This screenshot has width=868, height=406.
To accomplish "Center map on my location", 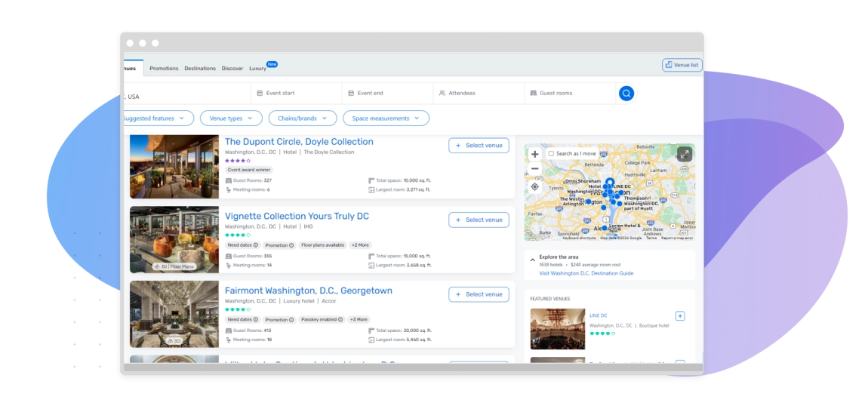I will (535, 186).
